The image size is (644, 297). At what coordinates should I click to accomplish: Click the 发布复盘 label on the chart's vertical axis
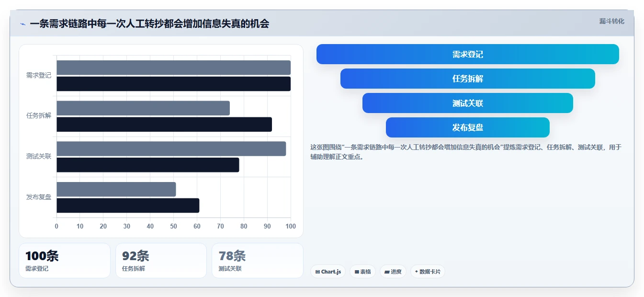click(39, 197)
